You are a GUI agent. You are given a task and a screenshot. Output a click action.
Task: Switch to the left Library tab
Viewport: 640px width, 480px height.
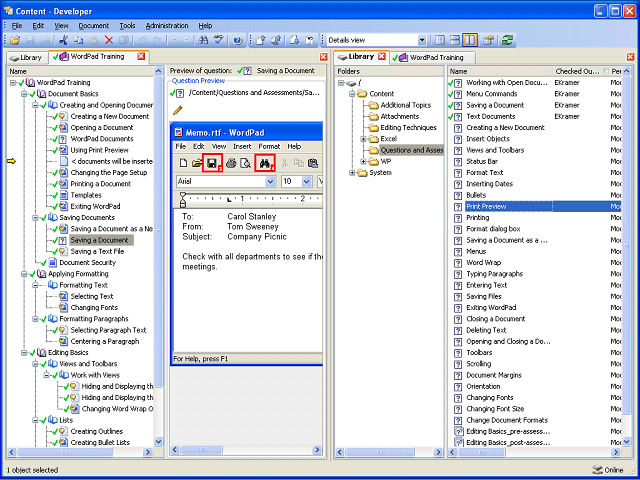click(x=25, y=58)
